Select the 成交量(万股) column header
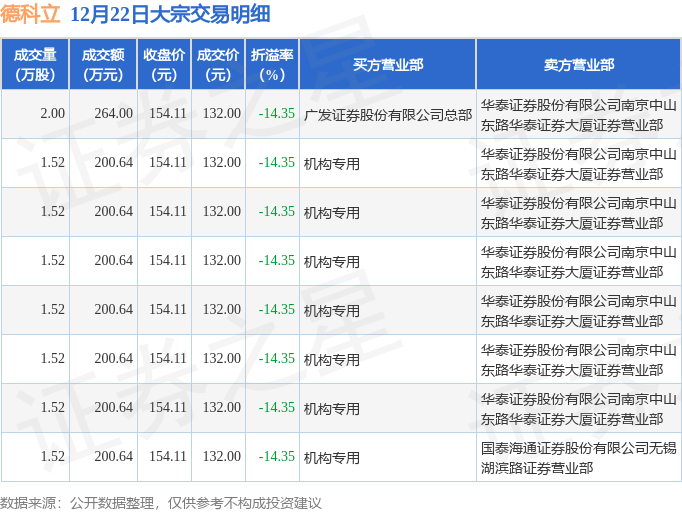The image size is (682, 512). pos(35,65)
